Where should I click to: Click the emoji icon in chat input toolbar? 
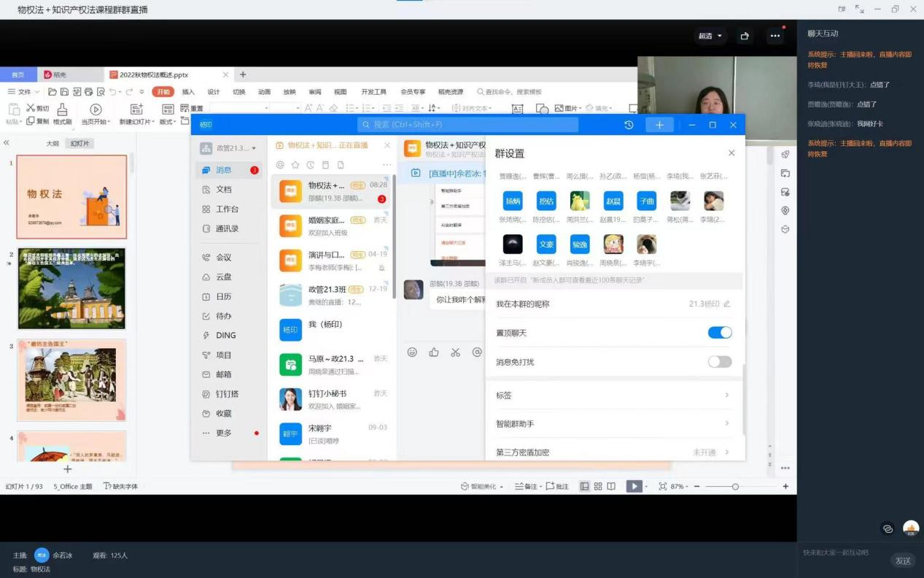pos(412,352)
